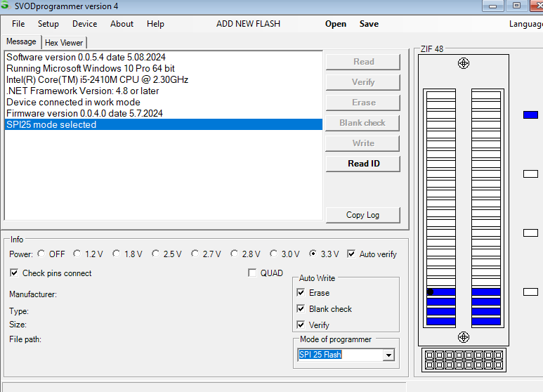Click the blue indicator swatch right of ZIF
Image resolution: width=543 pixels, height=392 pixels.
[x=530, y=115]
